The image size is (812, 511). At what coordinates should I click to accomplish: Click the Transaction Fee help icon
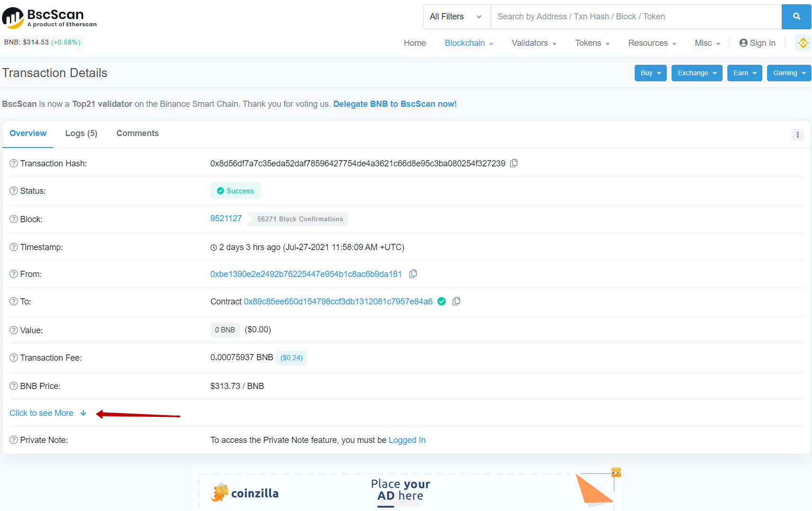(14, 358)
